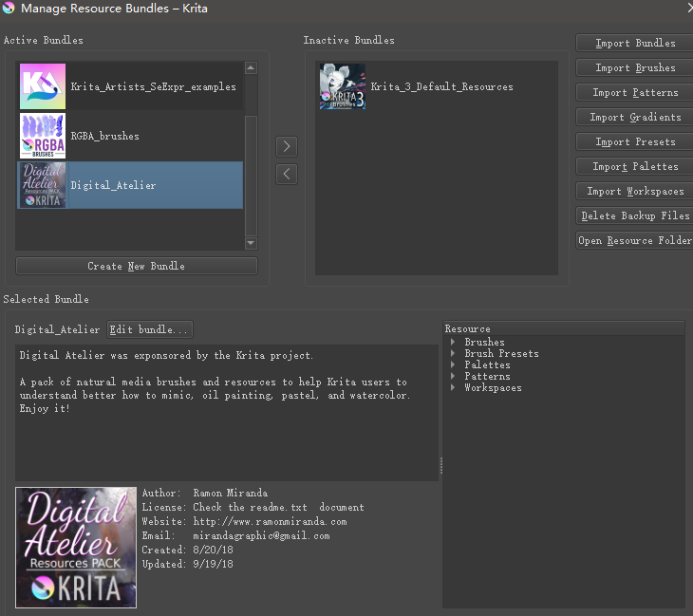Click the Import Gradients button
The image size is (693, 616).
[635, 117]
